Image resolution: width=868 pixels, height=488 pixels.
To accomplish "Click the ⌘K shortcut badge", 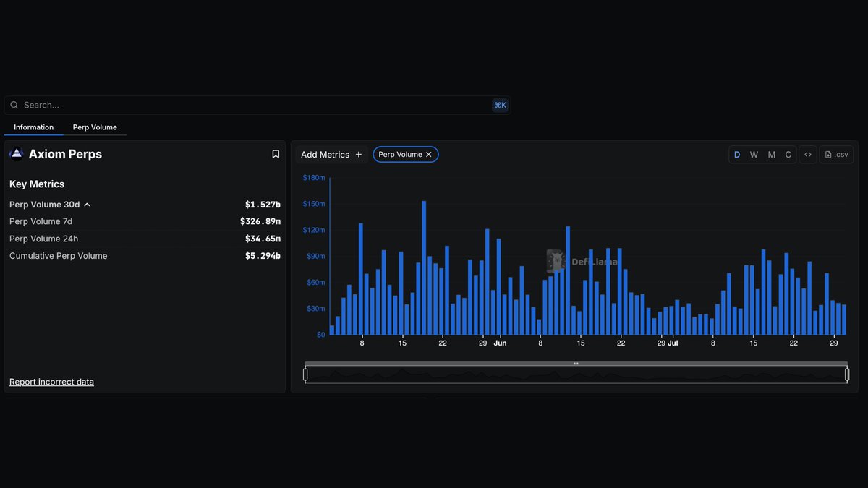I will [500, 105].
